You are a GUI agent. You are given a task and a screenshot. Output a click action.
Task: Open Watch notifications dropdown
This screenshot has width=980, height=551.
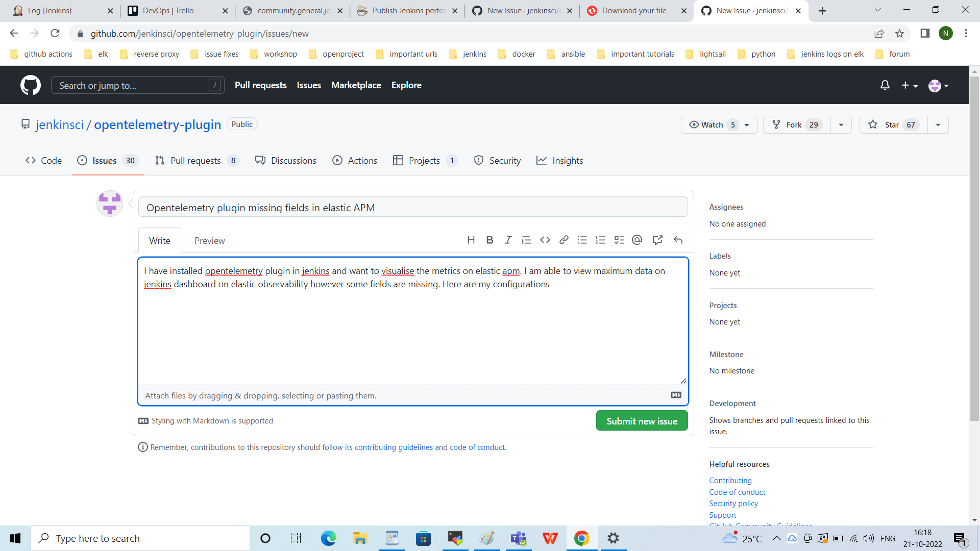pyautogui.click(x=719, y=125)
